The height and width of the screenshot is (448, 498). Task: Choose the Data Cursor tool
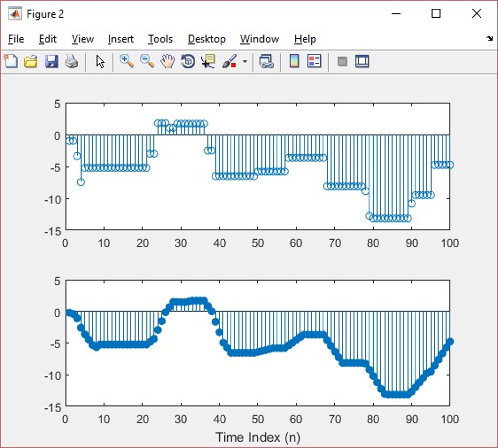(x=208, y=61)
